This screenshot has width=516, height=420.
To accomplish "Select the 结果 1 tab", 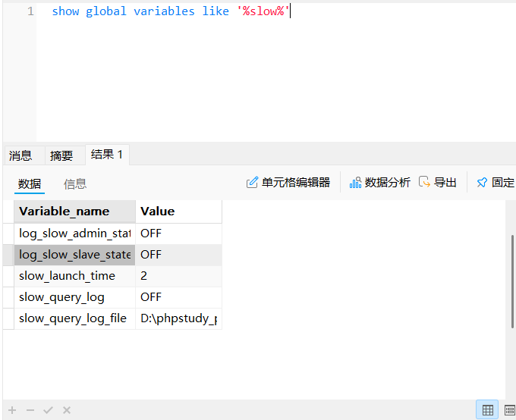I will point(107,155).
